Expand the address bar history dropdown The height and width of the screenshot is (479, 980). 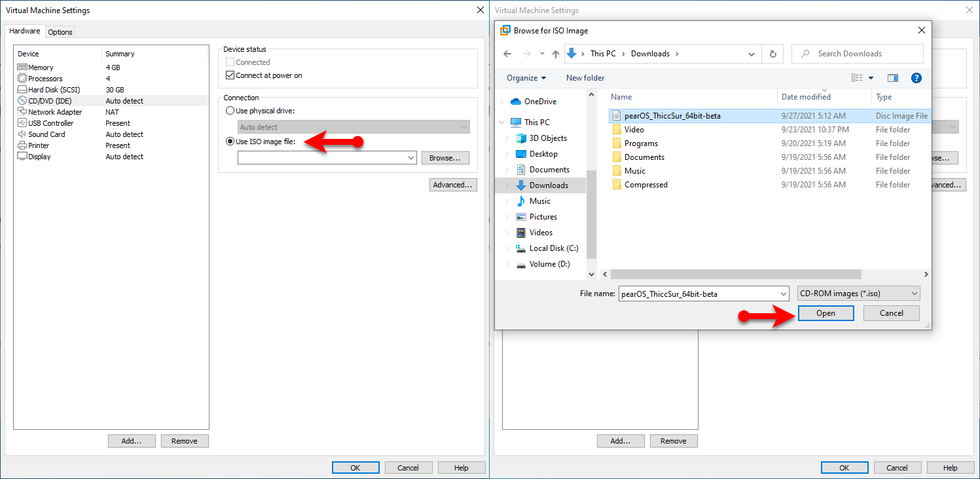coord(753,54)
